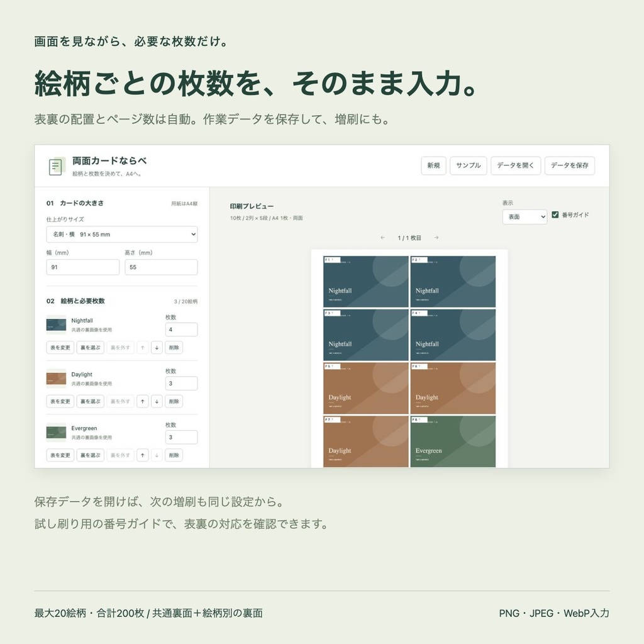Click the 新規 button
Viewport: 644px width, 644px height.
[433, 165]
